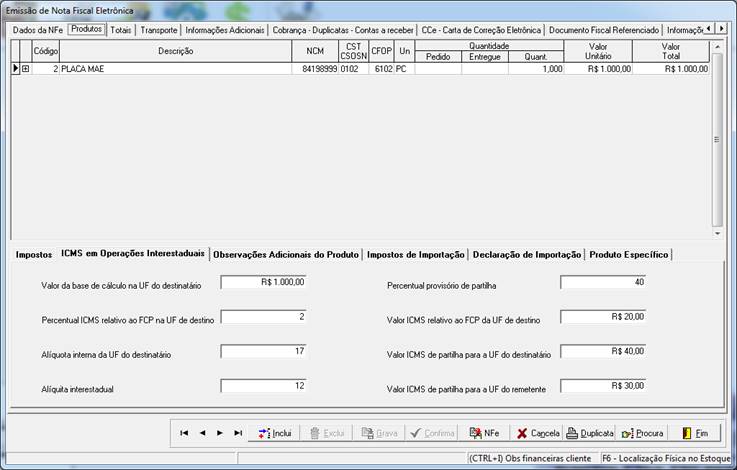The width and height of the screenshot is (737, 470).
Task: Go to next record arrow
Action: [220, 433]
